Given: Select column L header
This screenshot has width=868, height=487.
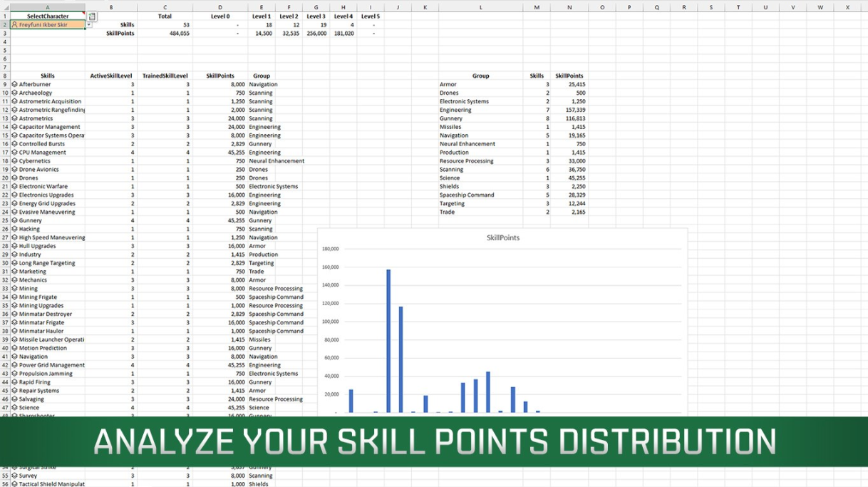Looking at the screenshot, I should pos(480,7).
